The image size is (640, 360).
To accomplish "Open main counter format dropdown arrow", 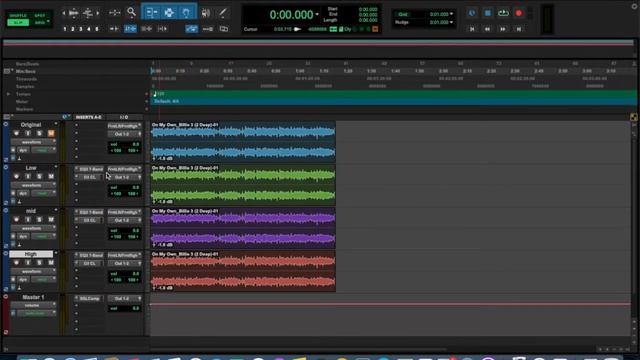I will pyautogui.click(x=317, y=15).
